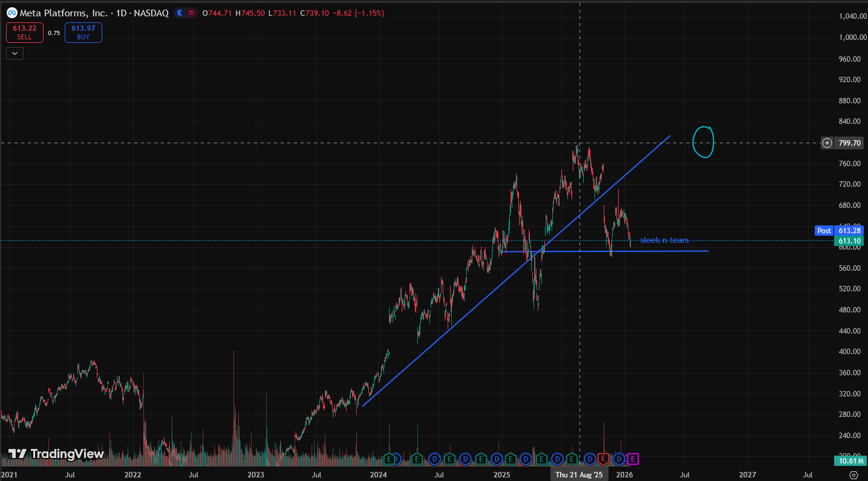Open chart settings via the bottom-right gear icon
Viewport: 868px width, 481px height.
853,476
